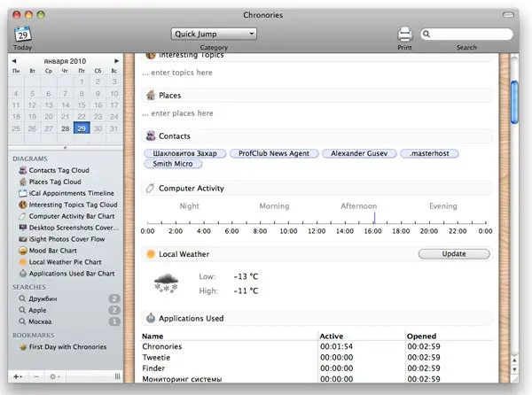Click the star icon of First Day bookmark
The width and height of the screenshot is (532, 395).
click(x=23, y=347)
